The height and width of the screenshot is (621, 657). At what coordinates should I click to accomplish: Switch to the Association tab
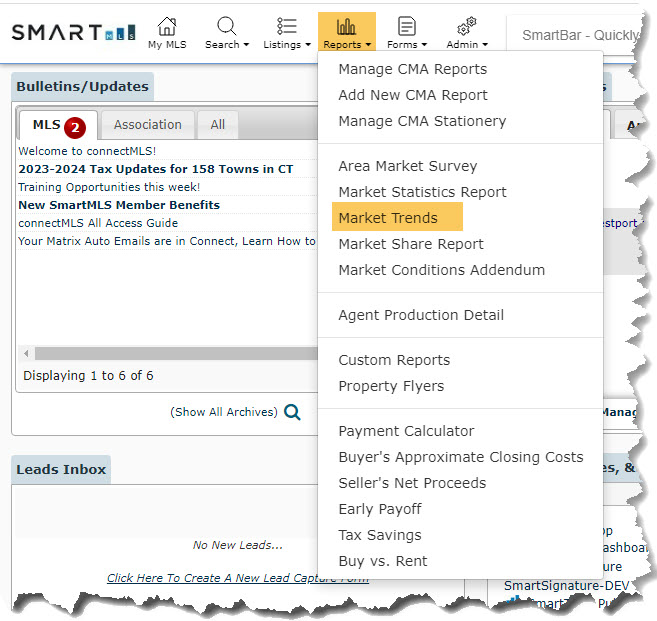coord(148,125)
